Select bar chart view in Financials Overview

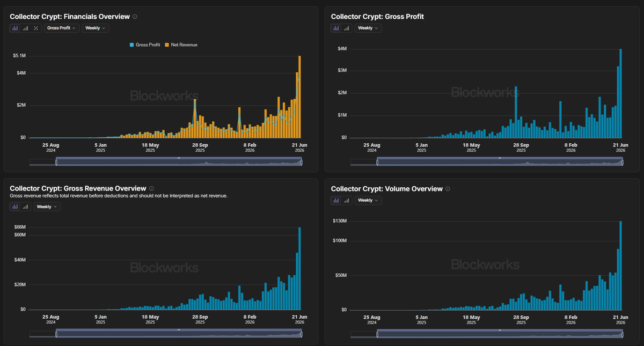(15, 28)
